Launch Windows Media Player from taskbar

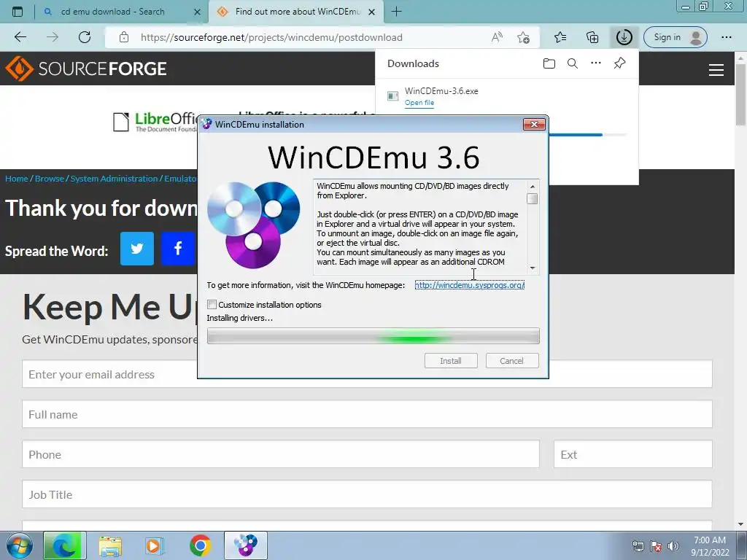[155, 545]
